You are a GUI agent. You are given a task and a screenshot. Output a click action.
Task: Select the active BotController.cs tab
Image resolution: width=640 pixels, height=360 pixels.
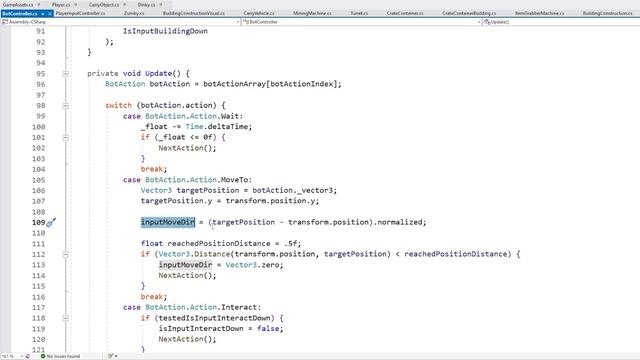coord(20,13)
